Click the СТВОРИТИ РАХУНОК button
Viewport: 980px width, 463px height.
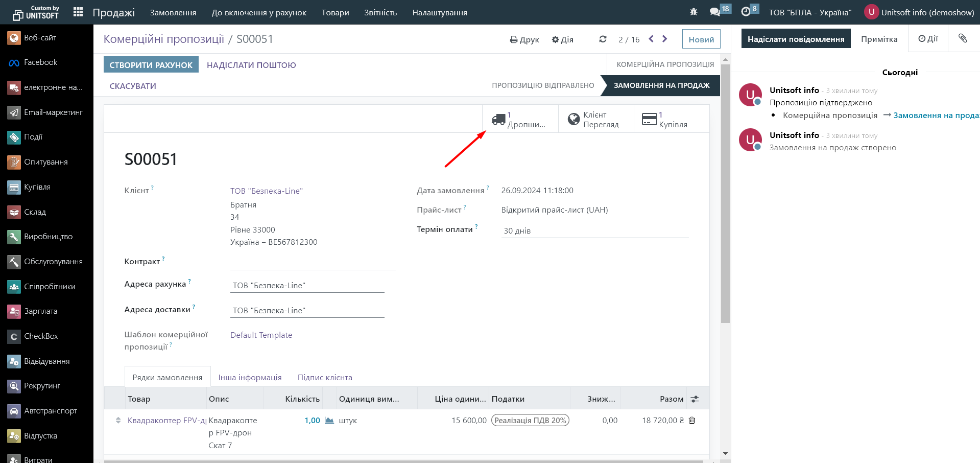[x=151, y=65]
